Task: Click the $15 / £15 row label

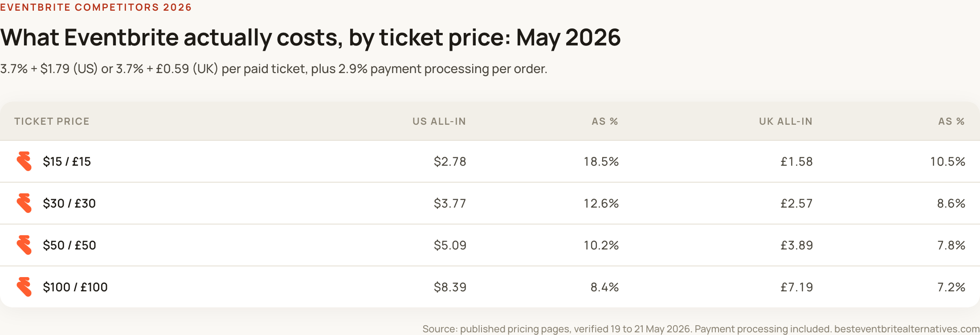Action: coord(67,161)
